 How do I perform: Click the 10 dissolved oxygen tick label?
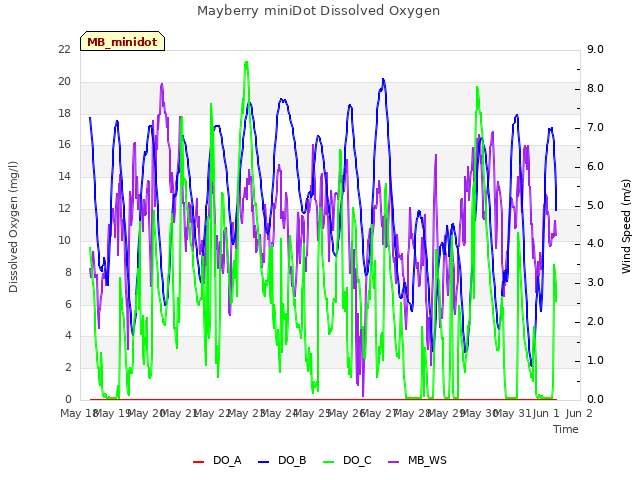(x=64, y=240)
